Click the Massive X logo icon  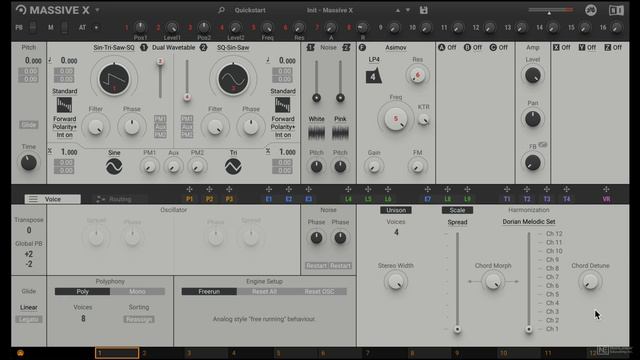point(20,10)
